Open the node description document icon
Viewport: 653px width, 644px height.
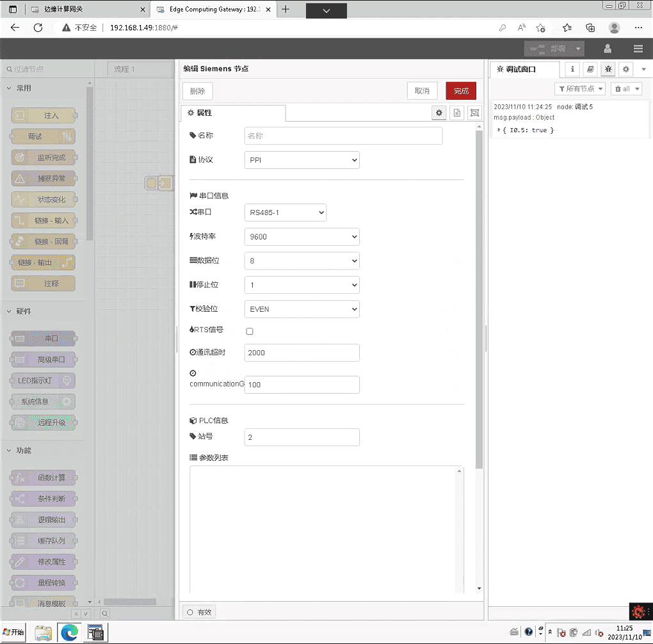pos(456,113)
